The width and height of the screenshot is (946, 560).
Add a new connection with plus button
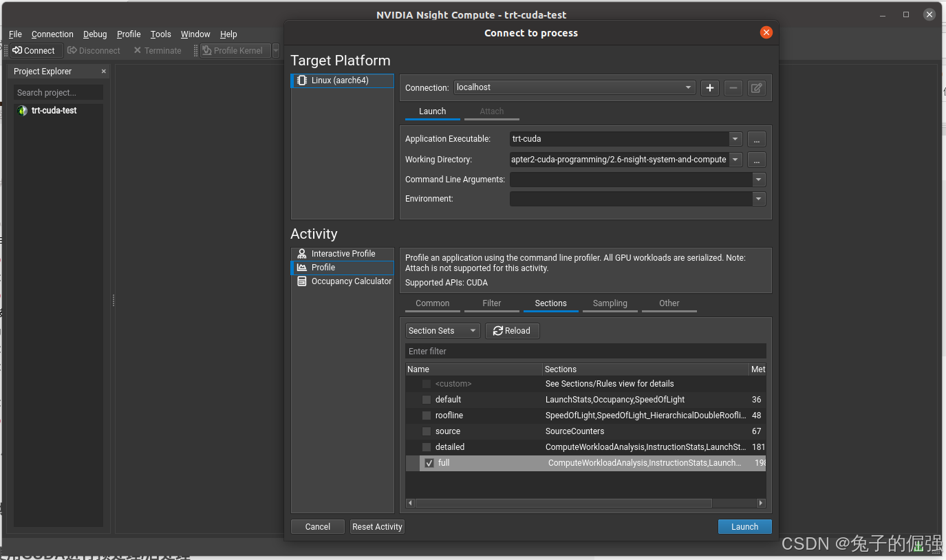pyautogui.click(x=710, y=88)
